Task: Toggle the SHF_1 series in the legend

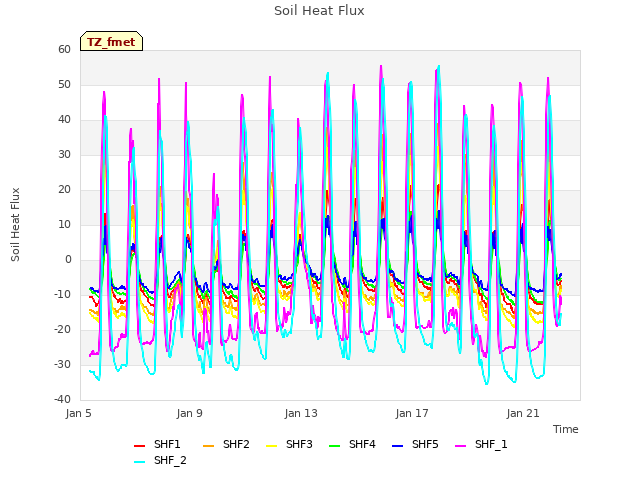Action: click(x=481, y=444)
